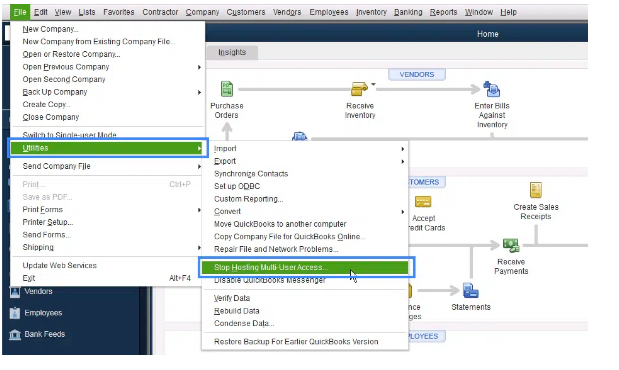This screenshot has height=370, width=619.
Task: Open the File menu
Action: [x=20, y=12]
